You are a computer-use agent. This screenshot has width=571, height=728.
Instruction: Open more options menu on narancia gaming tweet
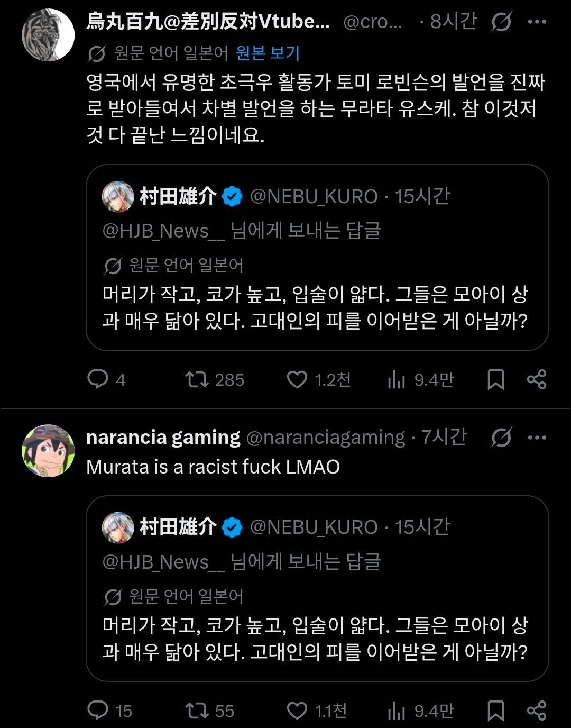[537, 438]
